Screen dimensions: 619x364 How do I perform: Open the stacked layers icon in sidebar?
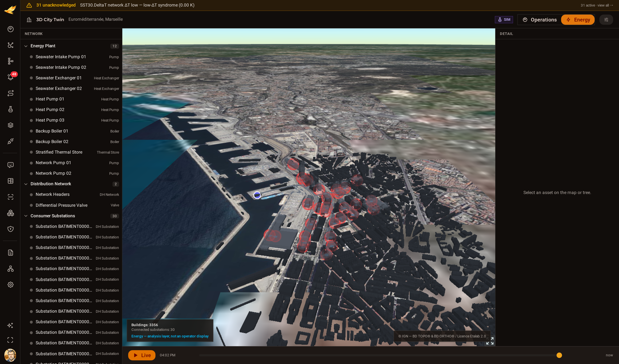click(x=10, y=125)
